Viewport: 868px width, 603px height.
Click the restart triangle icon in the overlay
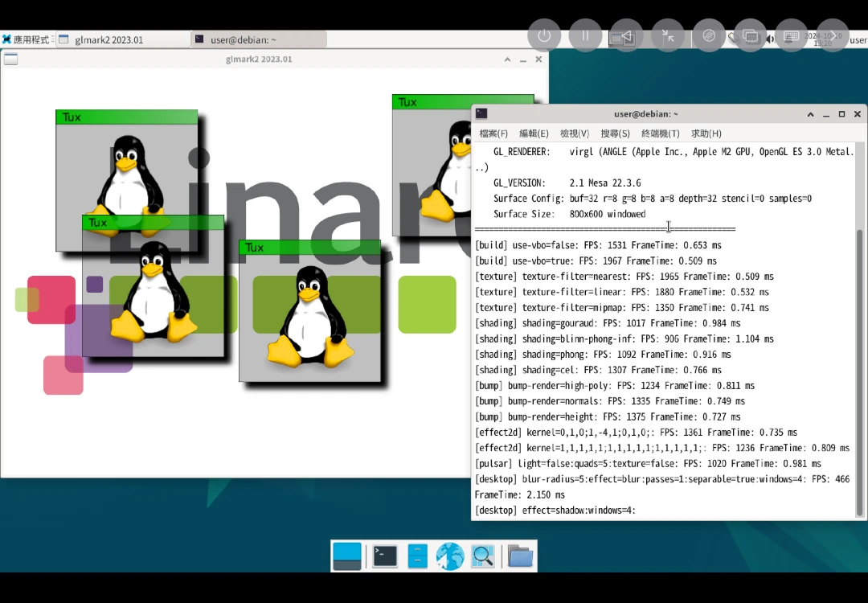click(x=626, y=35)
